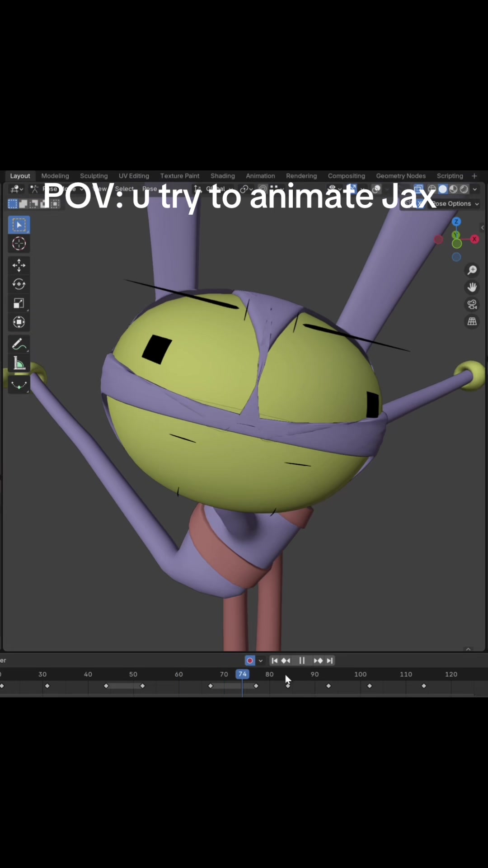This screenshot has width=488, height=868.
Task: Click frame number 100 on timeline ruler
Action: click(360, 674)
